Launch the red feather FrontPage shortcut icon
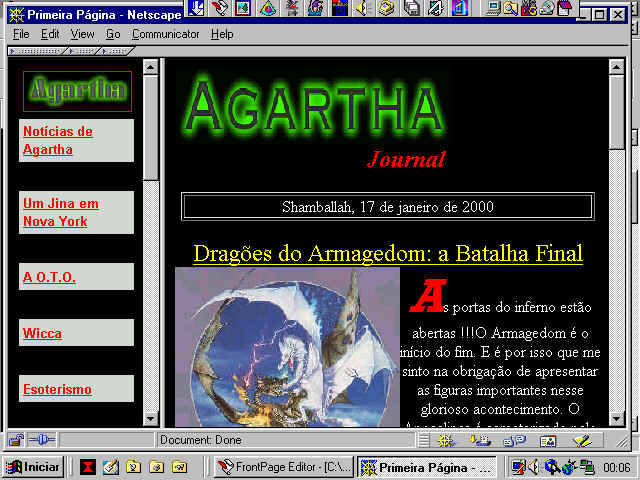Image resolution: width=640 pixels, height=480 pixels. click(220, 7)
